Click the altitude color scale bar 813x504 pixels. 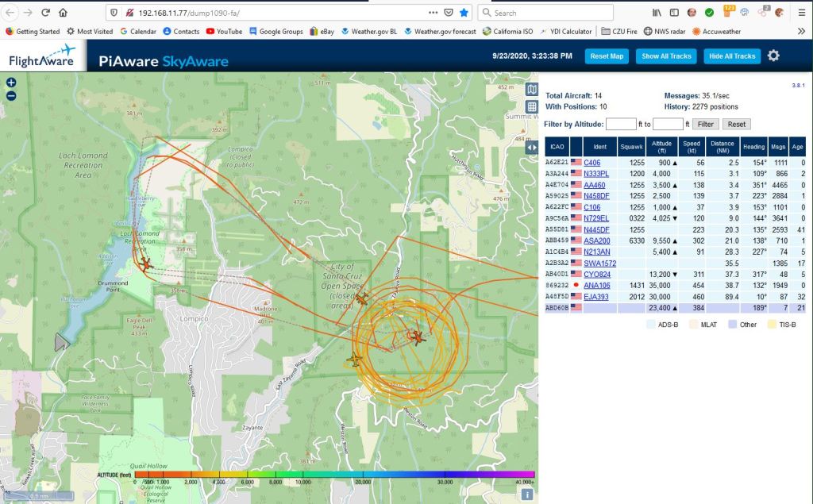[333, 474]
